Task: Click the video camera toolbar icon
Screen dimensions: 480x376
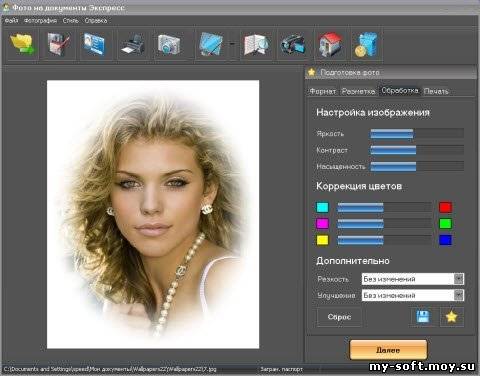Action: 293,44
